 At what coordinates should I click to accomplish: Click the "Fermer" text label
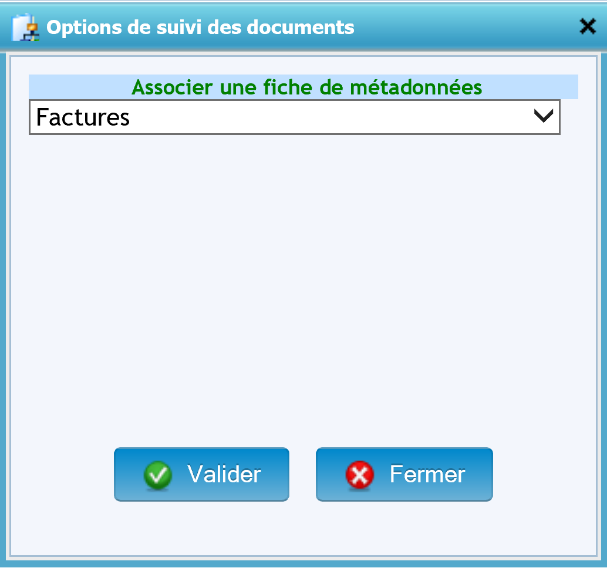click(x=427, y=474)
